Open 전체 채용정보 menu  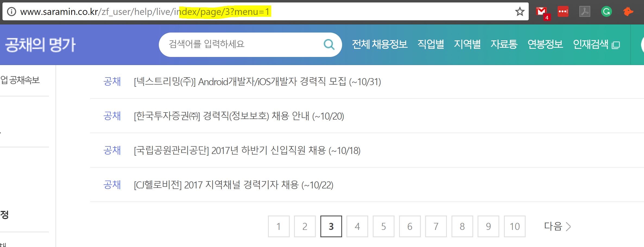tap(380, 44)
